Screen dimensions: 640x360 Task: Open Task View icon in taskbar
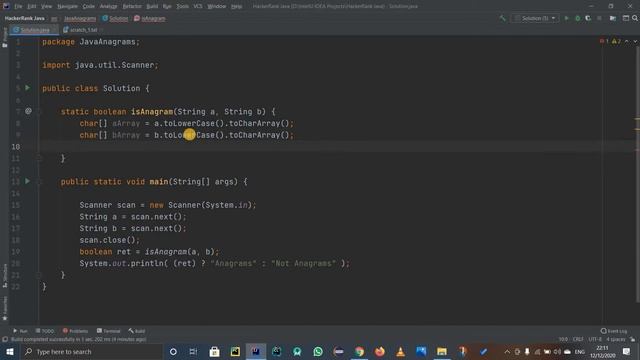point(193,351)
